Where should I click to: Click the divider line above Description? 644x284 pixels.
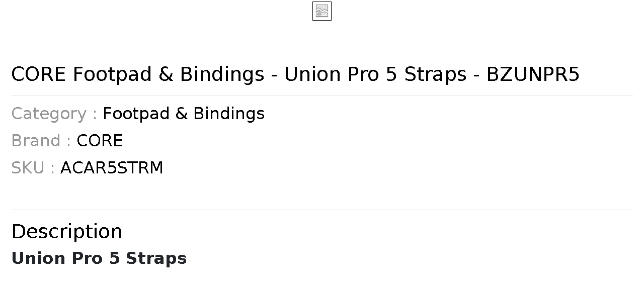[x=322, y=210]
